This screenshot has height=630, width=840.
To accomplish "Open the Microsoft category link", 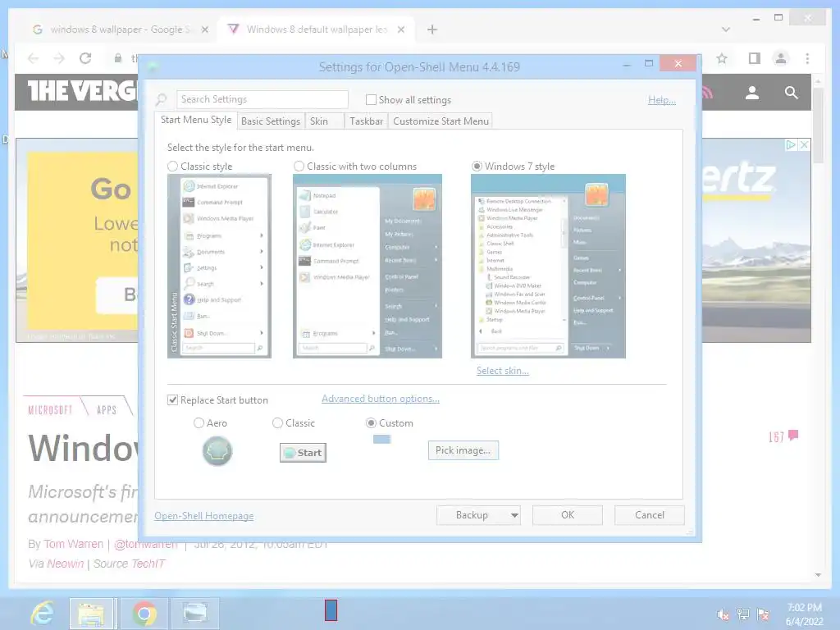I will 50,410.
